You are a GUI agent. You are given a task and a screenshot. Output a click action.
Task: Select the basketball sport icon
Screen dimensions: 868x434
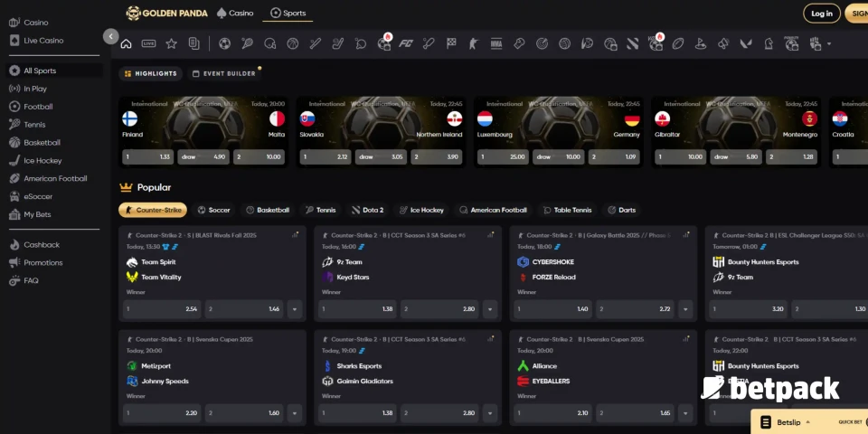click(x=293, y=43)
